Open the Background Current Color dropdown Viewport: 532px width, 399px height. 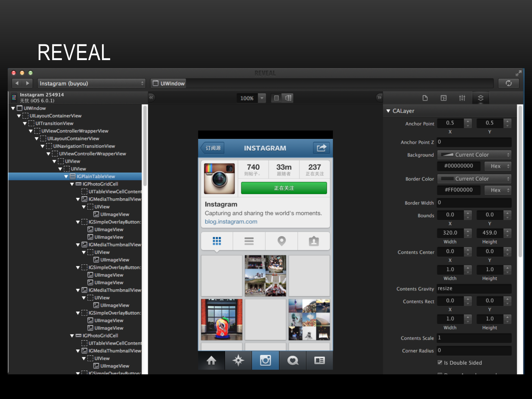(474, 155)
